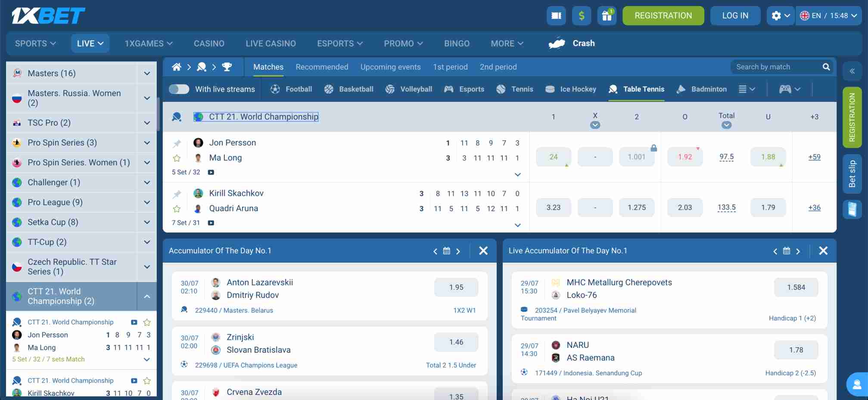This screenshot has height=400, width=868.
Task: Select odds 1.95 for Lazarevskii vs Rudov
Action: (x=456, y=287)
